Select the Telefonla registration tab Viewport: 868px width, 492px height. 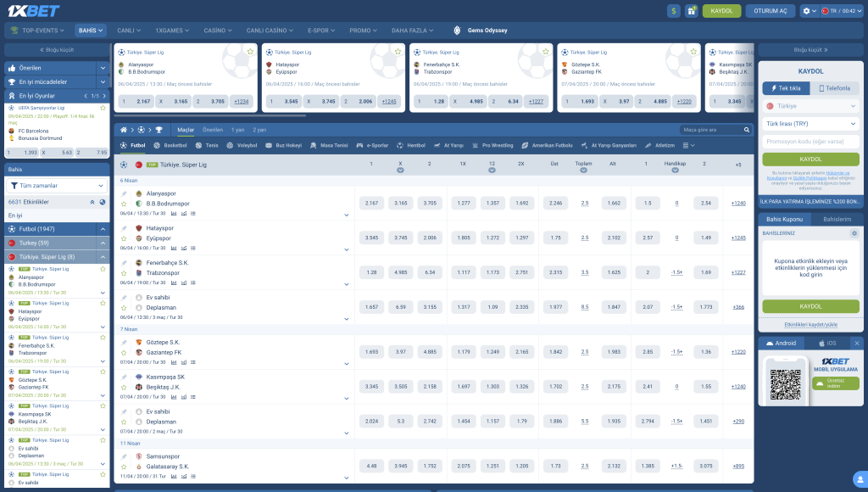[834, 88]
